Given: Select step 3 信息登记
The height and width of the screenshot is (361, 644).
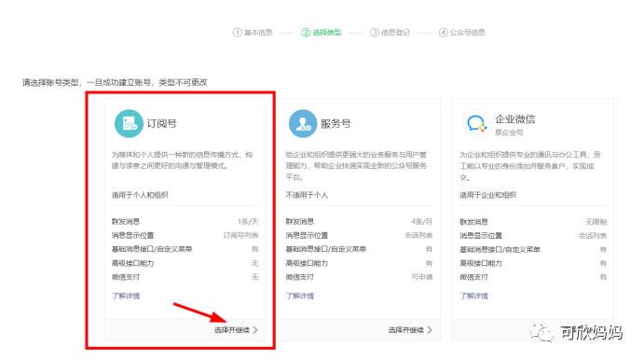Looking at the screenshot, I should (x=390, y=33).
